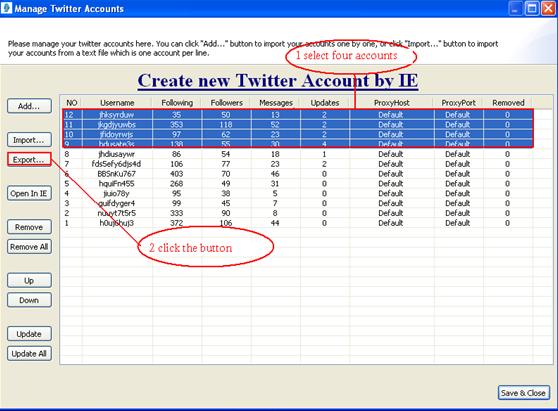558x411 pixels.
Task: Click Following value 333 in nuuyt7t5r5 row
Action: point(177,213)
